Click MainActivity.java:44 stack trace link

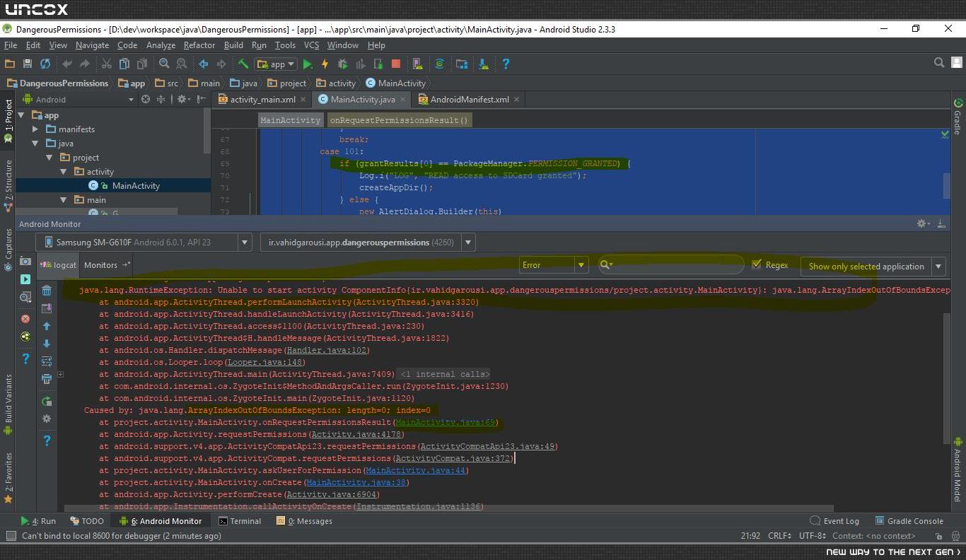tap(416, 470)
